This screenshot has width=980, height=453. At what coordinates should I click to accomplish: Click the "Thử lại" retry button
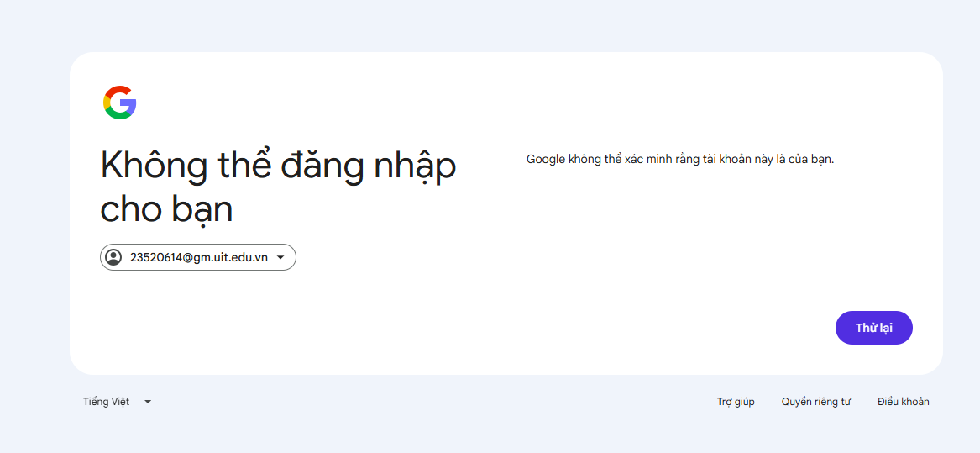[873, 328]
